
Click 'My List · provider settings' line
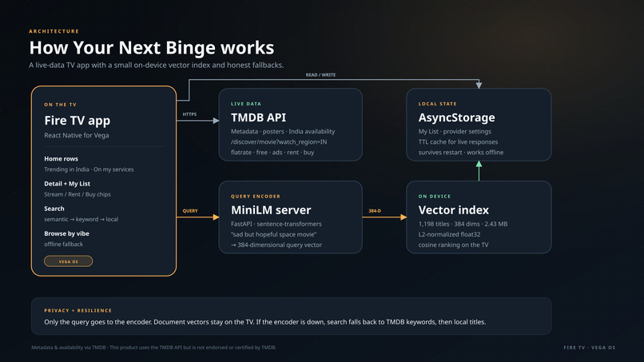click(x=455, y=132)
